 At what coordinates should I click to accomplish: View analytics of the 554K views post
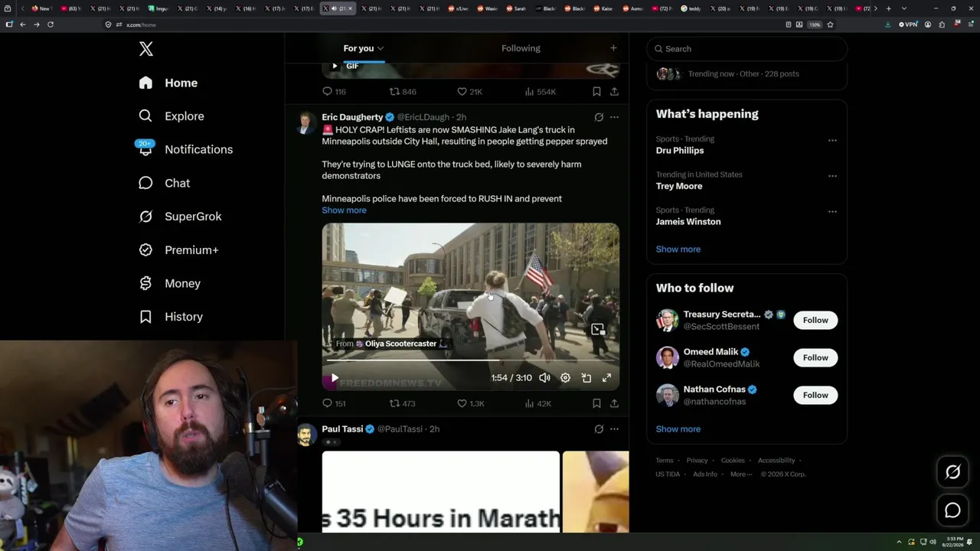[x=540, y=92]
